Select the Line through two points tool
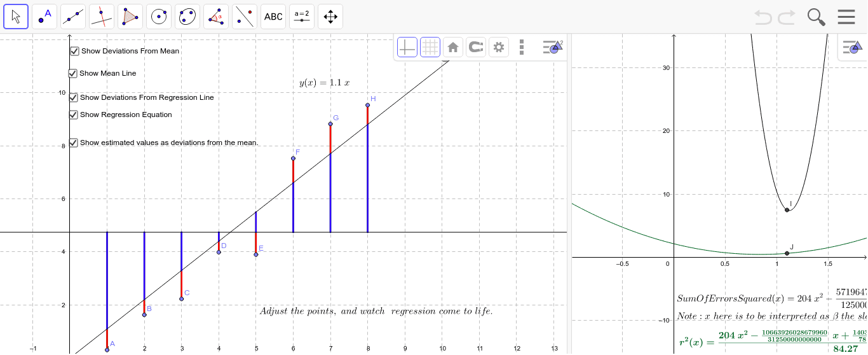The width and height of the screenshot is (868, 355). [73, 17]
